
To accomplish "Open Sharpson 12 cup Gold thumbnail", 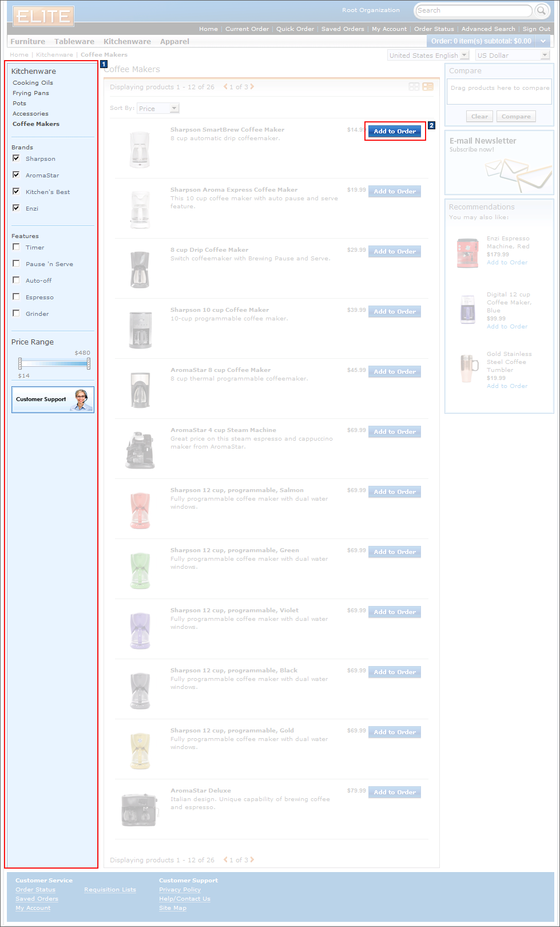I will pos(140,751).
